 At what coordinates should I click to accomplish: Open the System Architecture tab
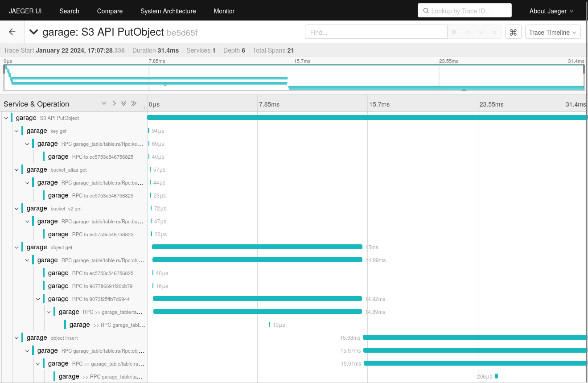(x=168, y=11)
